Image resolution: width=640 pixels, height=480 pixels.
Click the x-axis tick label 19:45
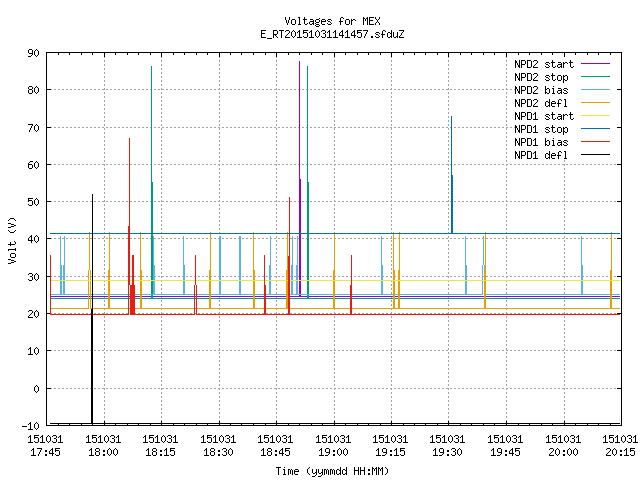[506, 452]
